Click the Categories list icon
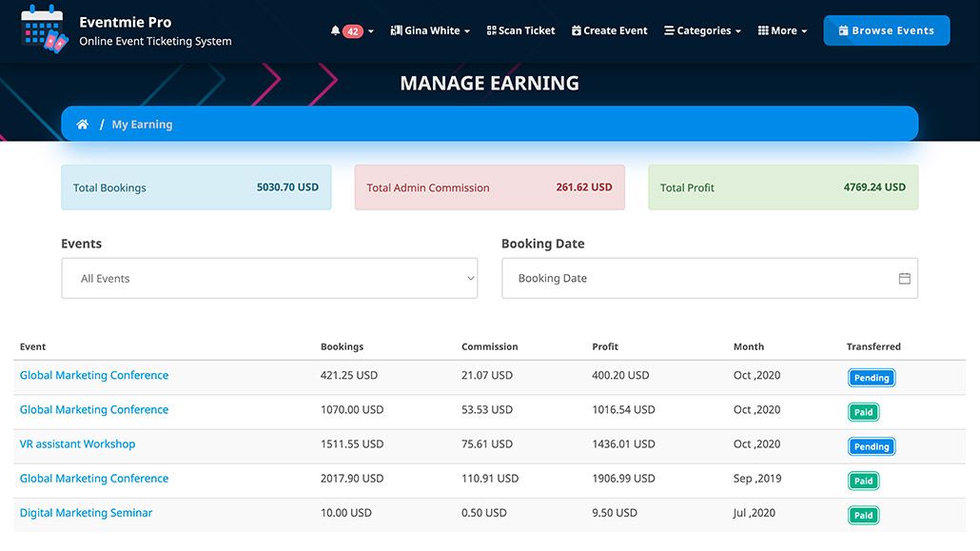This screenshot has width=980, height=551. pyautogui.click(x=671, y=30)
